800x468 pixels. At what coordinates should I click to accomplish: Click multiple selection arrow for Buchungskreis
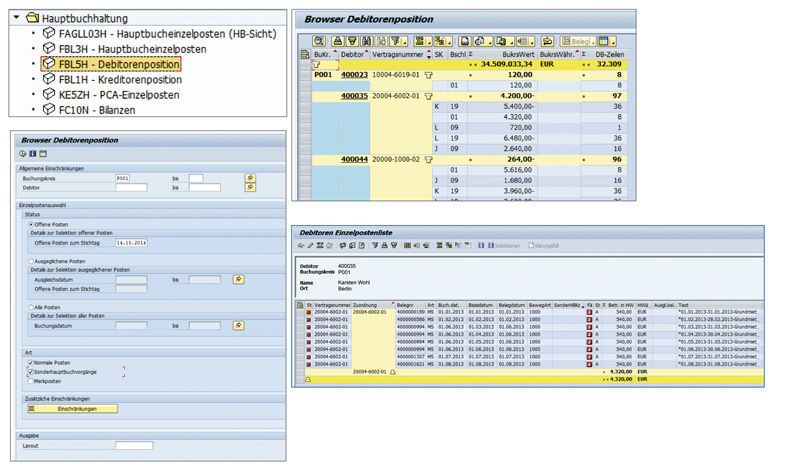tap(250, 178)
